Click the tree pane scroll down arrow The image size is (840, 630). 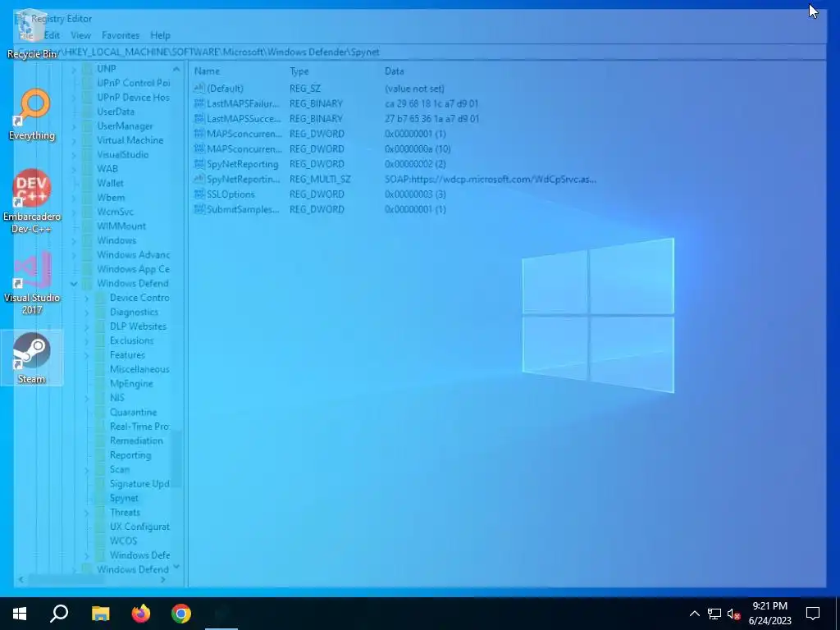pos(176,567)
